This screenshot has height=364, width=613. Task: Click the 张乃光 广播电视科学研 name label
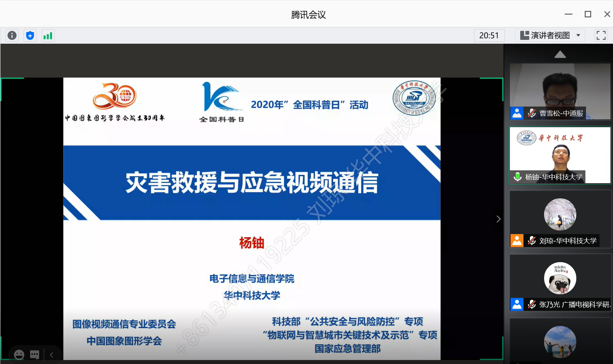[575, 304]
